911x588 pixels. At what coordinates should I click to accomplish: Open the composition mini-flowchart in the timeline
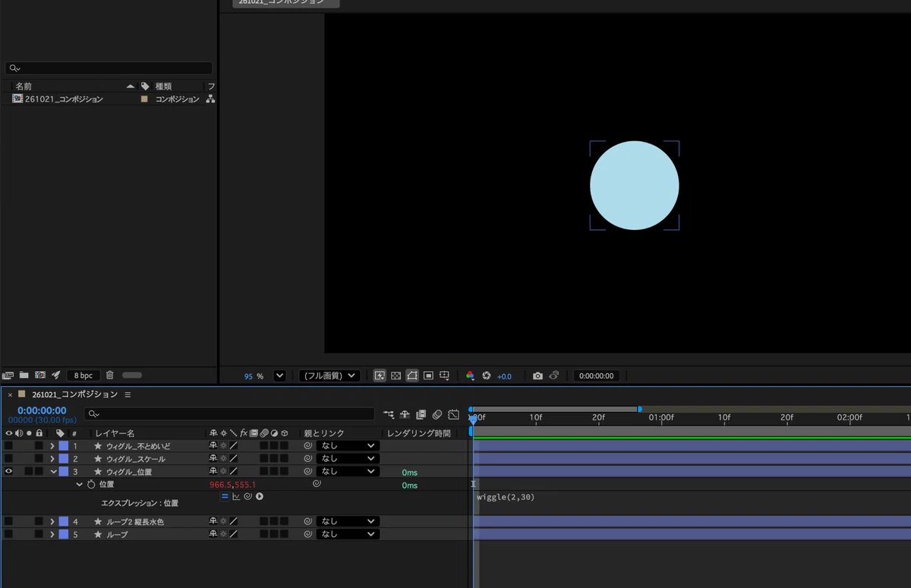389,414
